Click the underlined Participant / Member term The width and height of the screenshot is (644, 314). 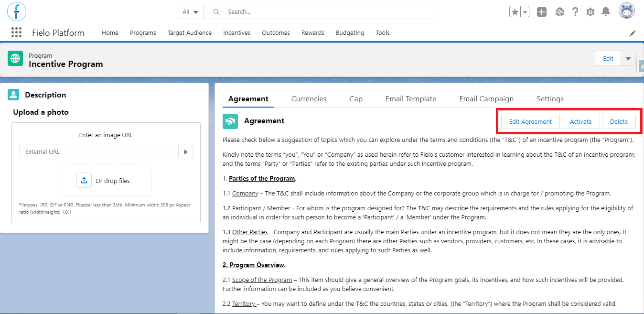261,208
